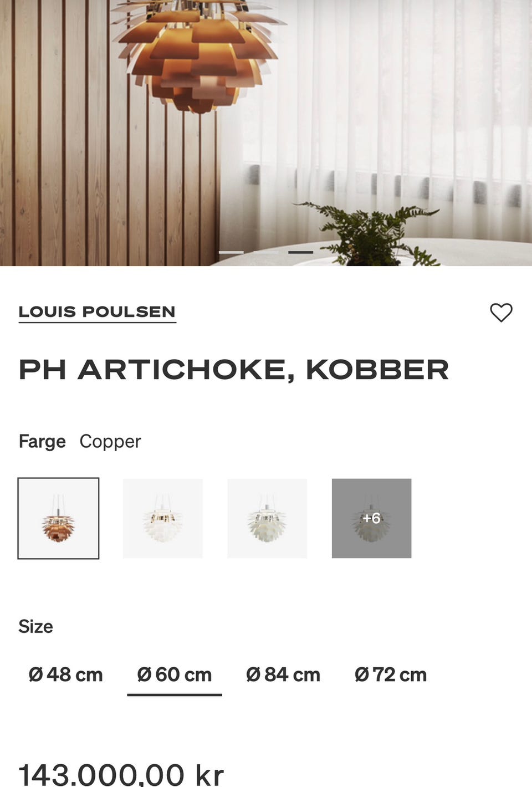Select the selected Copper color thumbnail
Viewport: 532px width, 787px height.
click(x=58, y=518)
